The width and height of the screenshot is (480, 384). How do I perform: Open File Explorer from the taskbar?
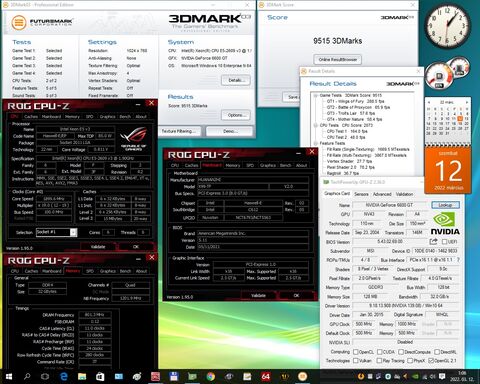pos(82,377)
